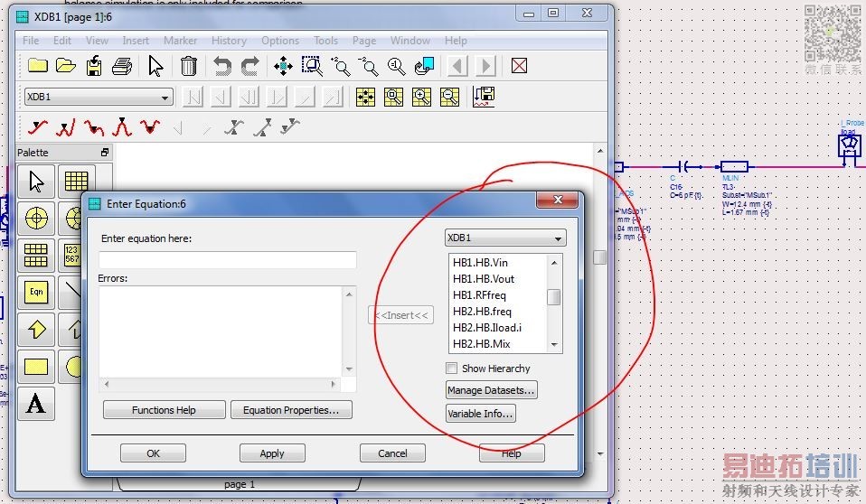Zoom out by two icon
The height and width of the screenshot is (504, 866).
[368, 66]
